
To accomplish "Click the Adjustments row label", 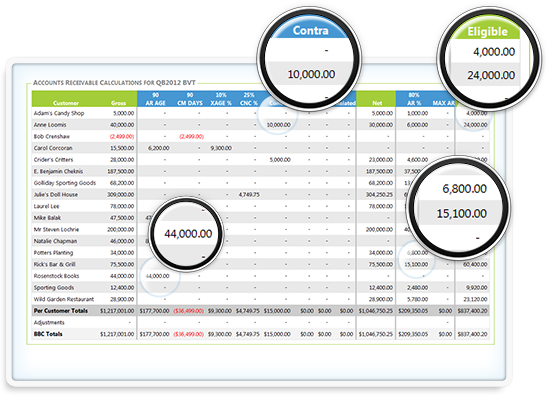I will (x=49, y=322).
